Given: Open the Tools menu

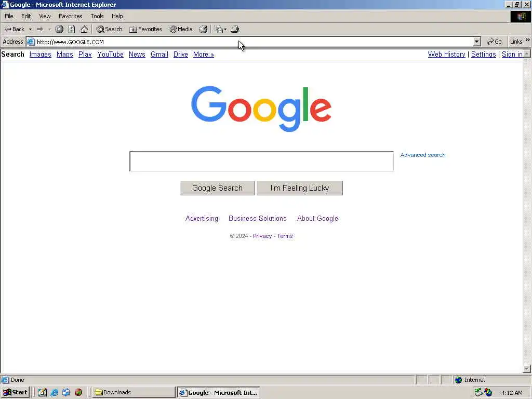Looking at the screenshot, I should pyautogui.click(x=97, y=16).
